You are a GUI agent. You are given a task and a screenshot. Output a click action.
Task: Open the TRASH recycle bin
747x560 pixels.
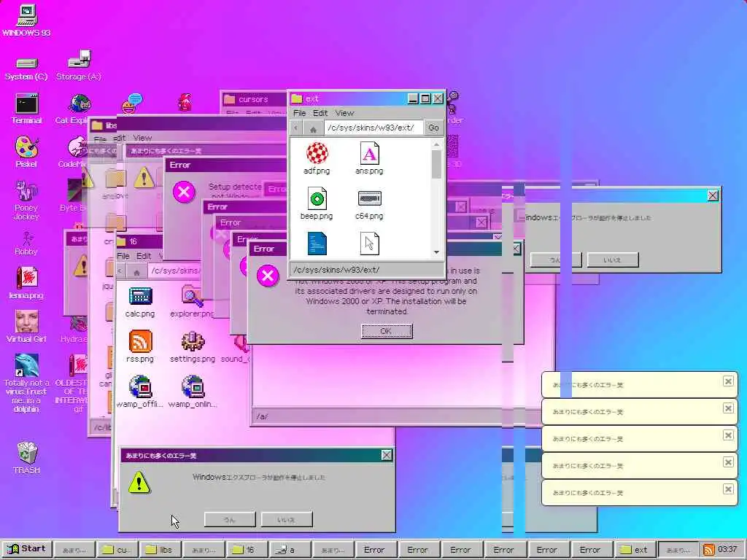tap(27, 458)
